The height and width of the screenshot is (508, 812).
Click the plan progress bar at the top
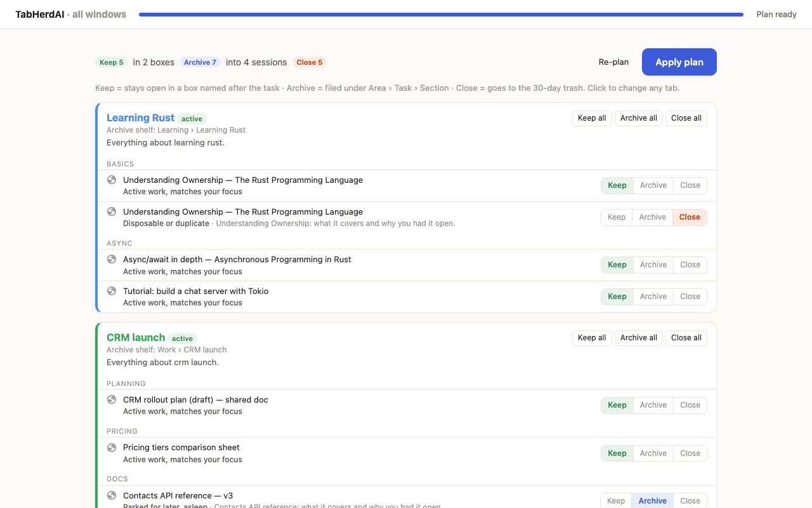(x=441, y=15)
